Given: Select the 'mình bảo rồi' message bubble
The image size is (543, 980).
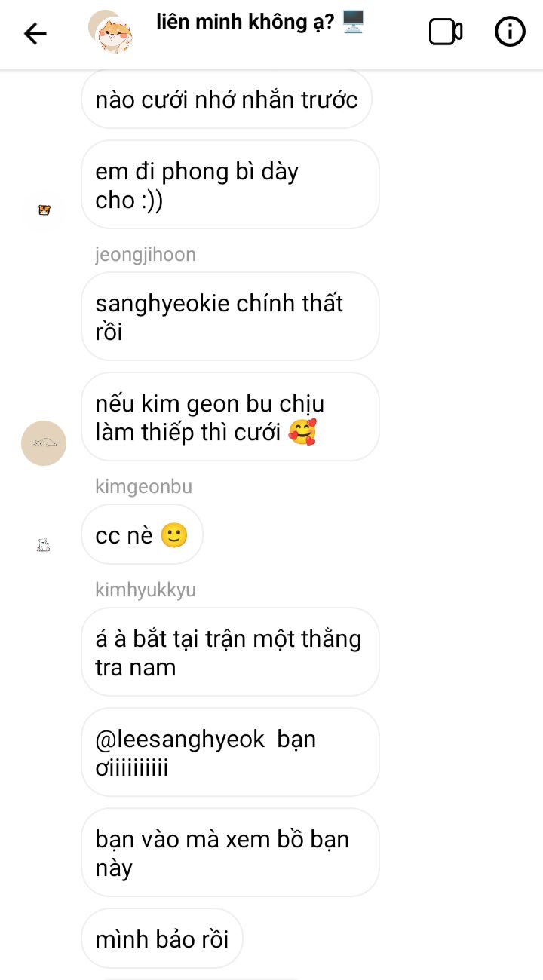Looking at the screenshot, I should [x=162, y=939].
